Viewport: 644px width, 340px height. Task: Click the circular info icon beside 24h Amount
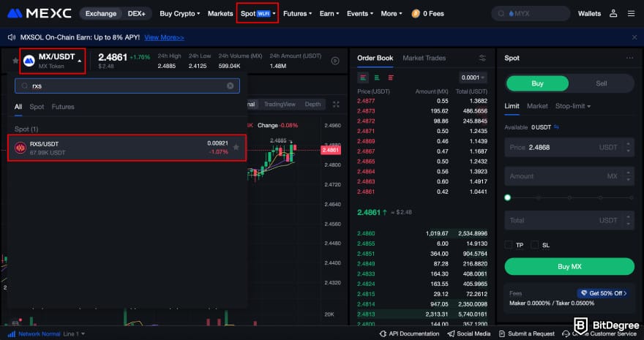click(335, 61)
